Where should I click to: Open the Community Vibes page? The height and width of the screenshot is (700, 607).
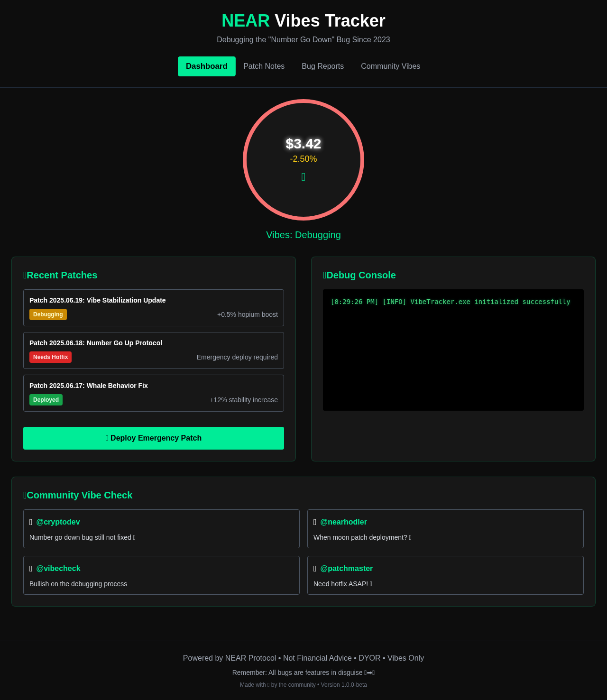[390, 66]
